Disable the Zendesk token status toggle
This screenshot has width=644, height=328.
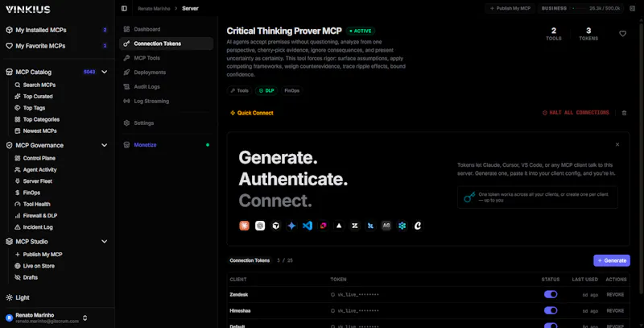(x=551, y=294)
